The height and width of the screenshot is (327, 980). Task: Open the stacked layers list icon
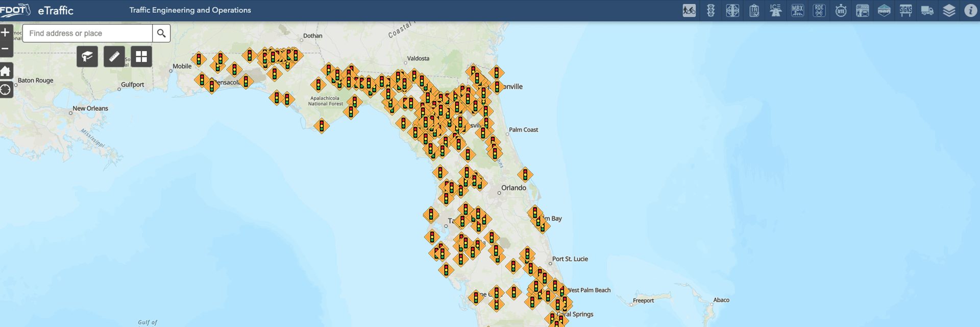click(x=949, y=10)
